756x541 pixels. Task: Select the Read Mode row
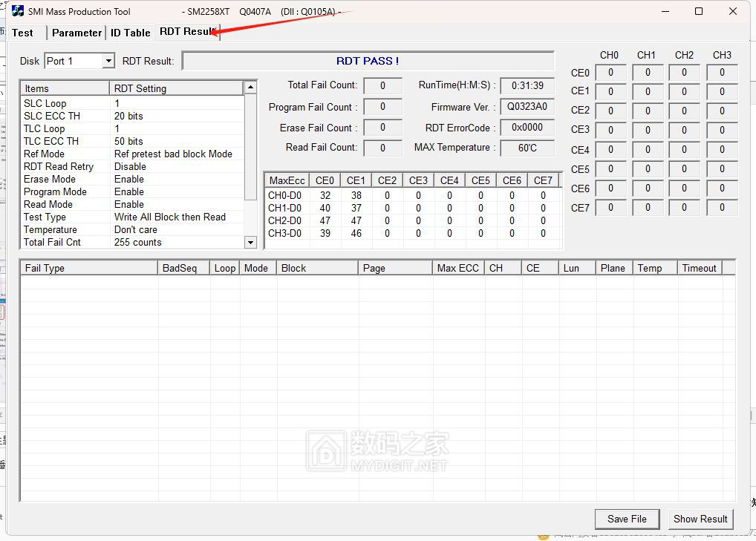pyautogui.click(x=133, y=204)
